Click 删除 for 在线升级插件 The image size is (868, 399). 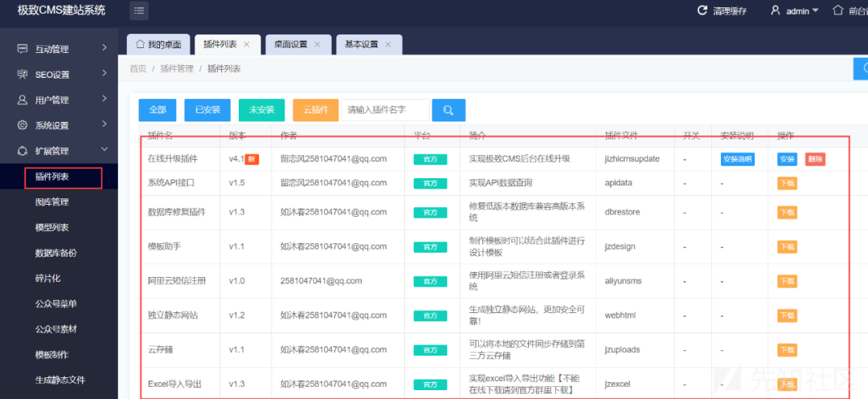coord(816,159)
